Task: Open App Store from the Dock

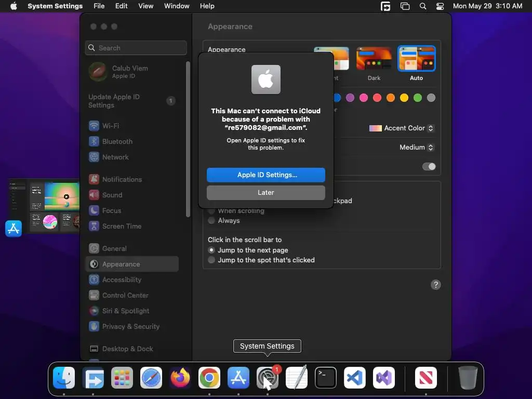Action: coord(238,378)
